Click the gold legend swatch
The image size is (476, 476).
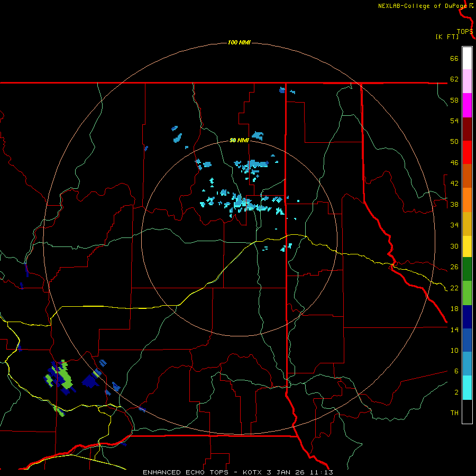click(467, 224)
